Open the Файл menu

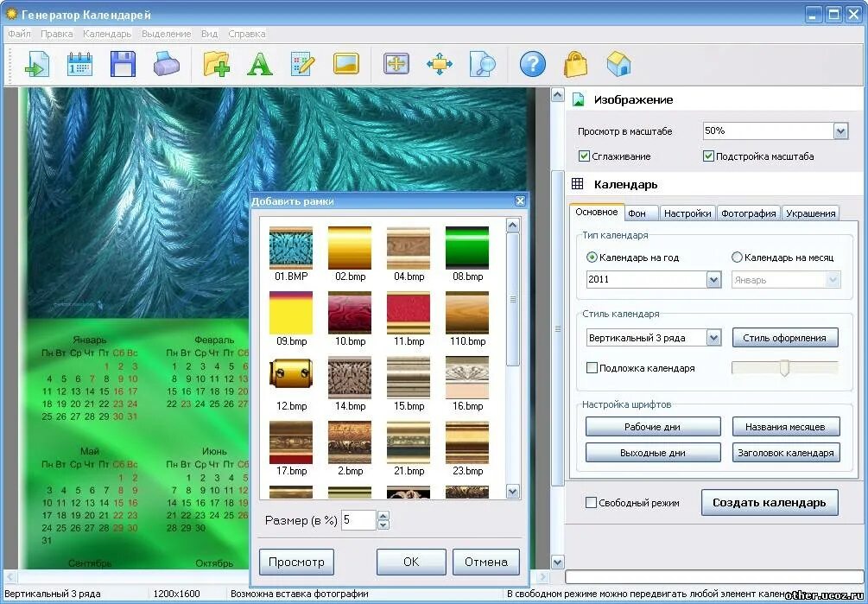coord(19,34)
